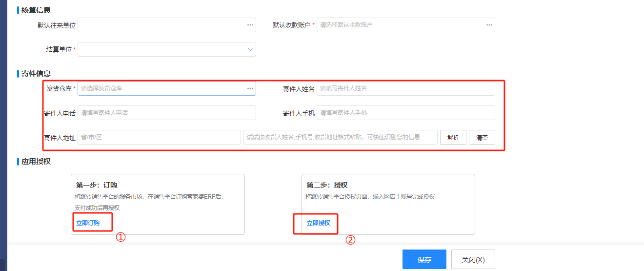Click the 第一步：订购 heading text
Viewport: 644px width, 271px height.
(x=97, y=186)
